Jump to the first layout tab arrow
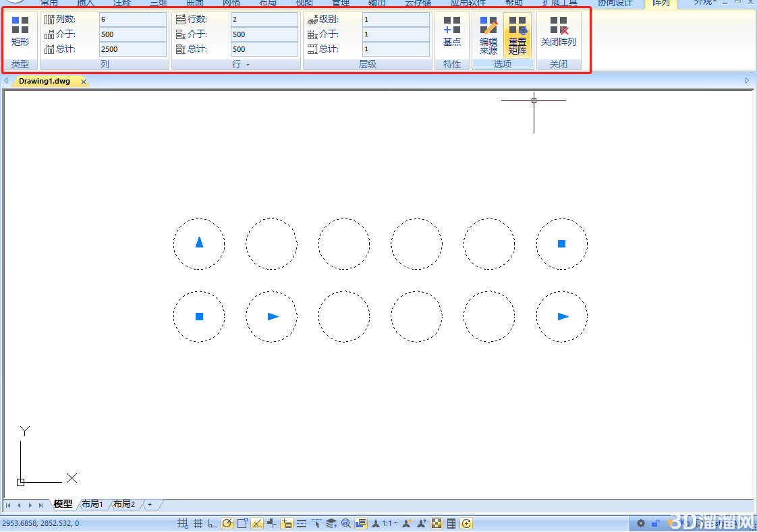 (x=8, y=505)
